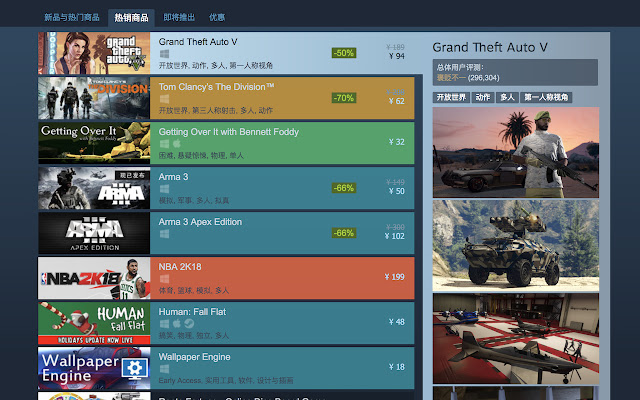Click Human: Fall Flat title text
The width and height of the screenshot is (640, 400).
(192, 312)
